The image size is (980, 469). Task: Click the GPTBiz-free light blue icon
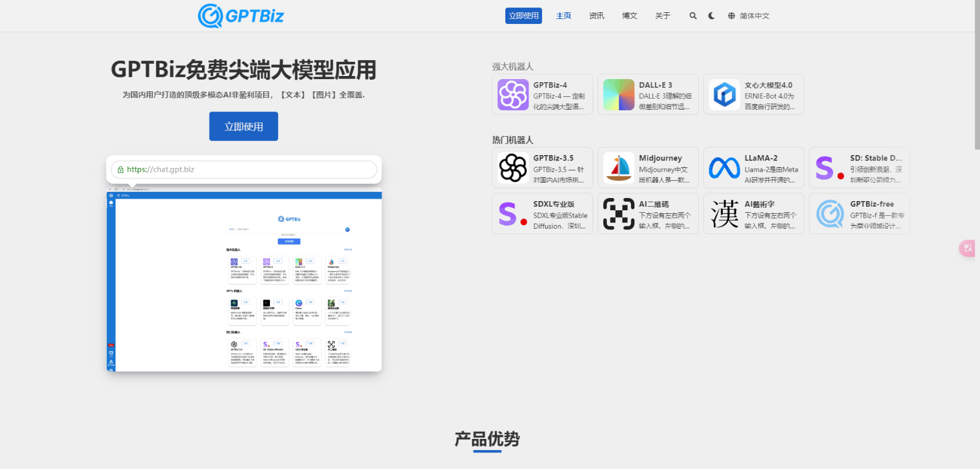coord(830,213)
